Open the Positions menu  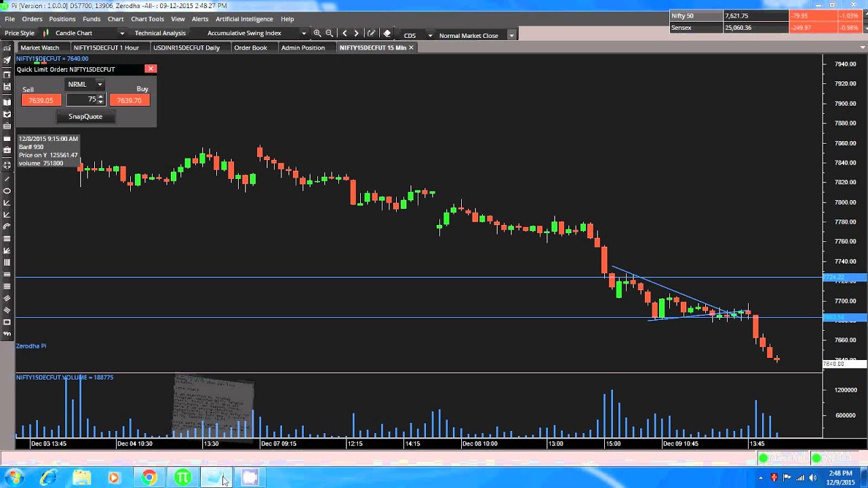pyautogui.click(x=62, y=19)
